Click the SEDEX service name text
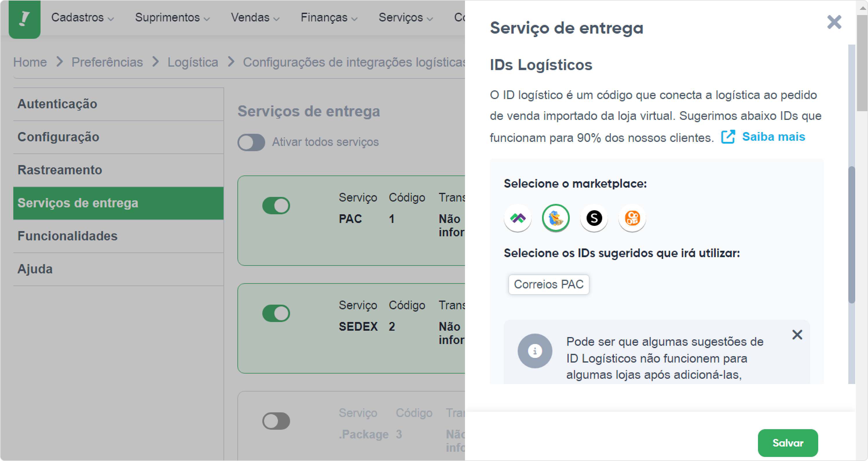The image size is (868, 461). pos(358,327)
